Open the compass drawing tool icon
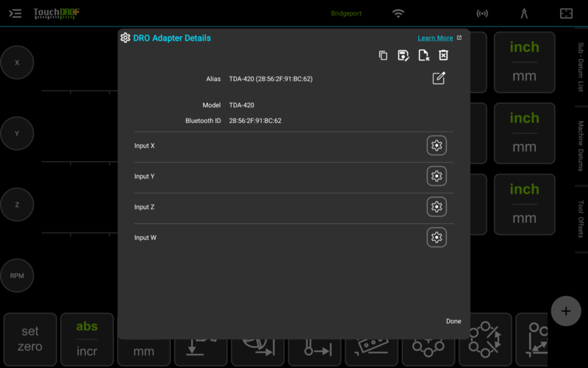This screenshot has width=588, height=368. pyautogui.click(x=524, y=13)
